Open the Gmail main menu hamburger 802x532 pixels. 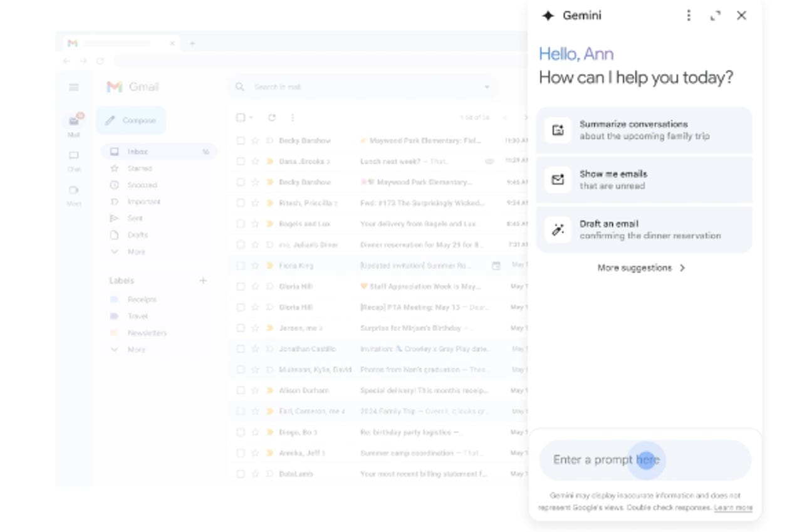pos(74,87)
